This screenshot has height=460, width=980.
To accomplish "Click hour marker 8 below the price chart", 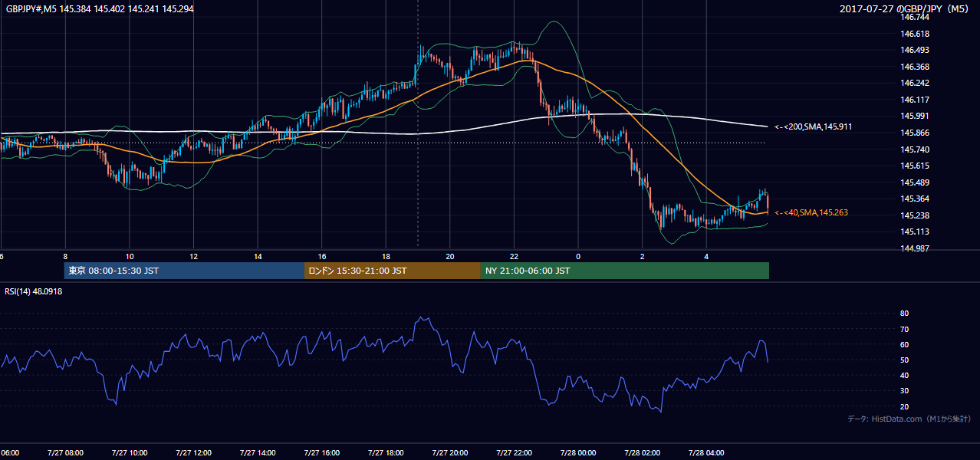I will [x=65, y=256].
